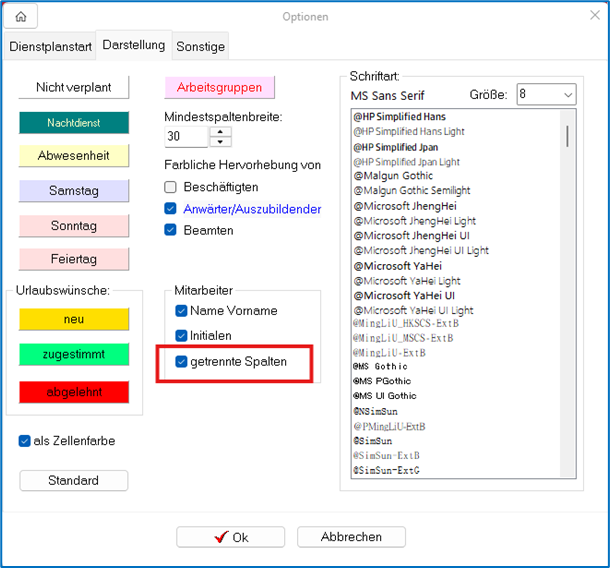Decrease Mindestspaltenbreite with down arrow
The image size is (610, 568).
pyautogui.click(x=221, y=142)
